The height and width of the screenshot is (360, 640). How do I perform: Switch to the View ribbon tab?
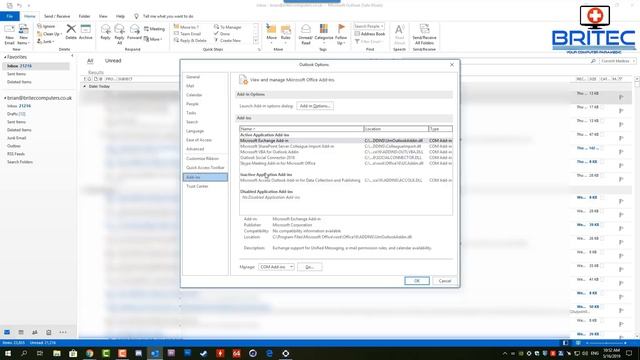coord(103,16)
